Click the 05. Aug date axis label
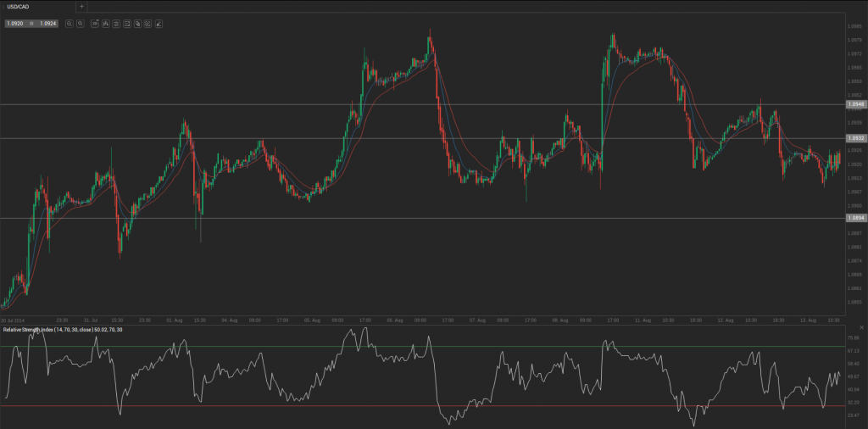This screenshot has height=429, width=868. (312, 320)
